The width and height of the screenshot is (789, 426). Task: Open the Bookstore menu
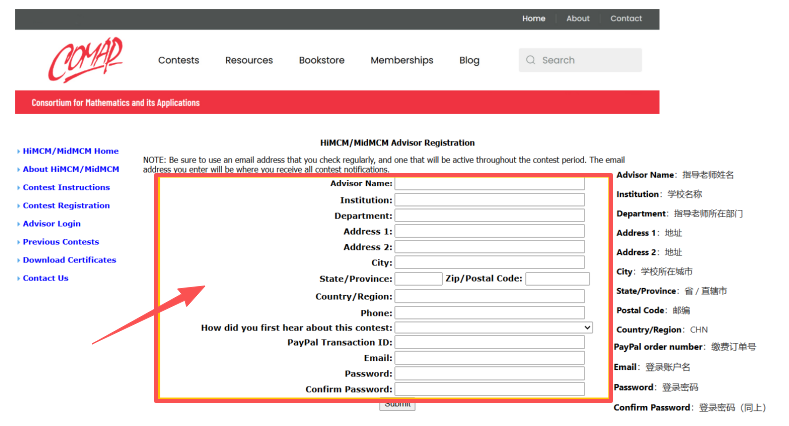[x=322, y=60]
